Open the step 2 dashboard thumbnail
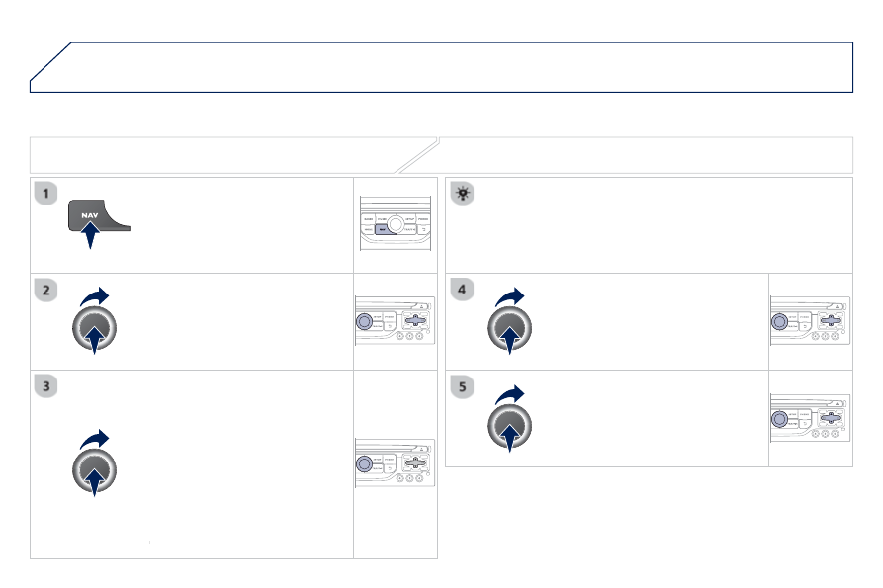 click(x=395, y=321)
